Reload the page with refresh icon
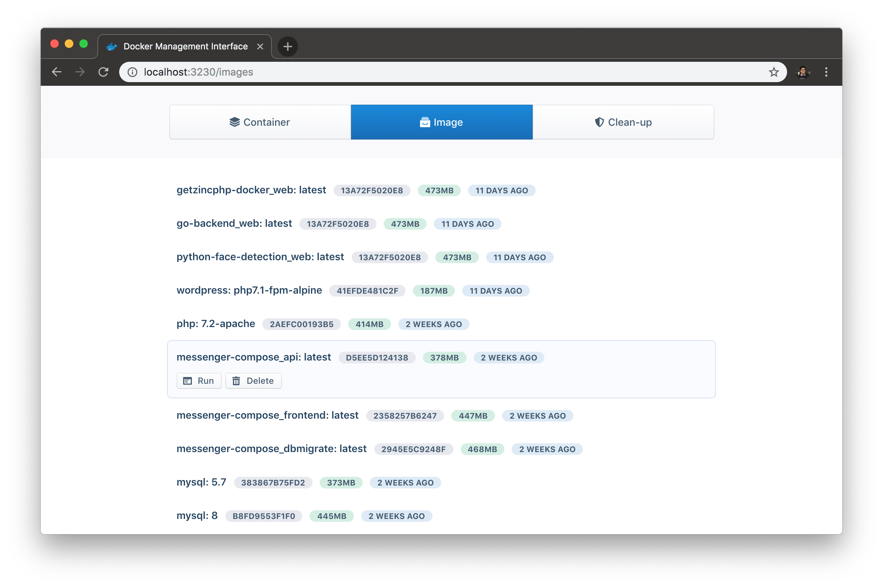 pos(104,72)
